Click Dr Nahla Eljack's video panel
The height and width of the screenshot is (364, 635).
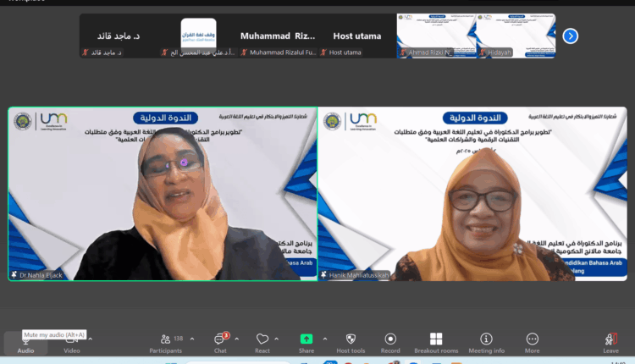coord(163,195)
